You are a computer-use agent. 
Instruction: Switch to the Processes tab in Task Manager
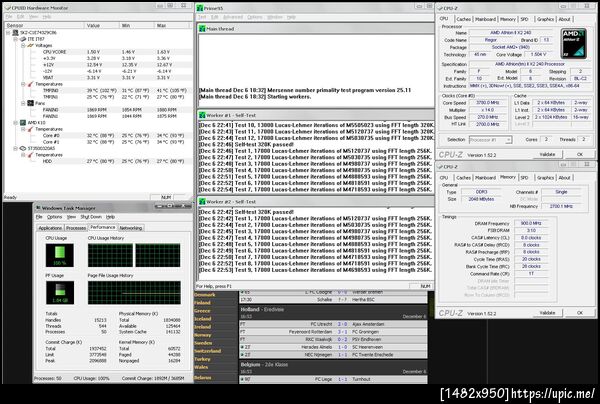(x=76, y=228)
